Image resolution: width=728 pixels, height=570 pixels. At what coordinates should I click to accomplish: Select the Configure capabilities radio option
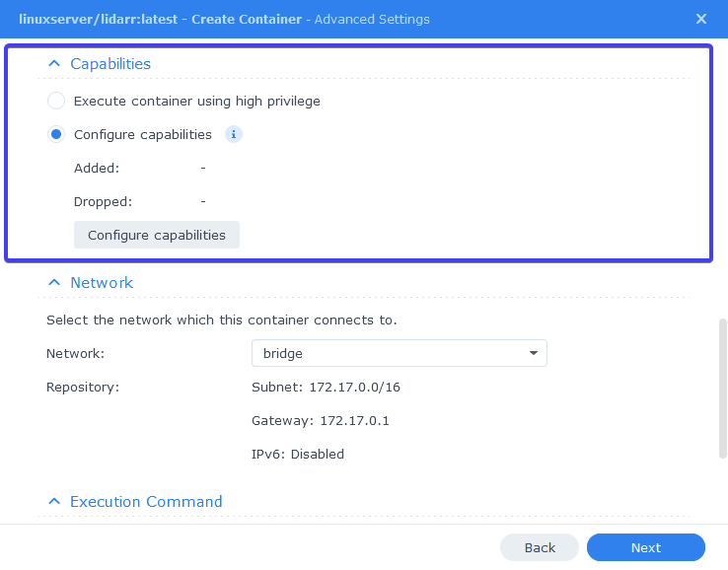(x=56, y=134)
